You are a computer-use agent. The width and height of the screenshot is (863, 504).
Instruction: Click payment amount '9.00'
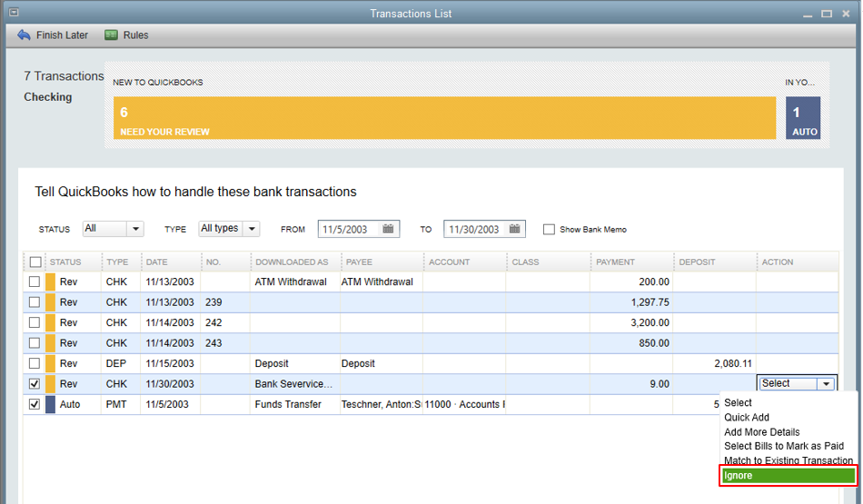660,383
